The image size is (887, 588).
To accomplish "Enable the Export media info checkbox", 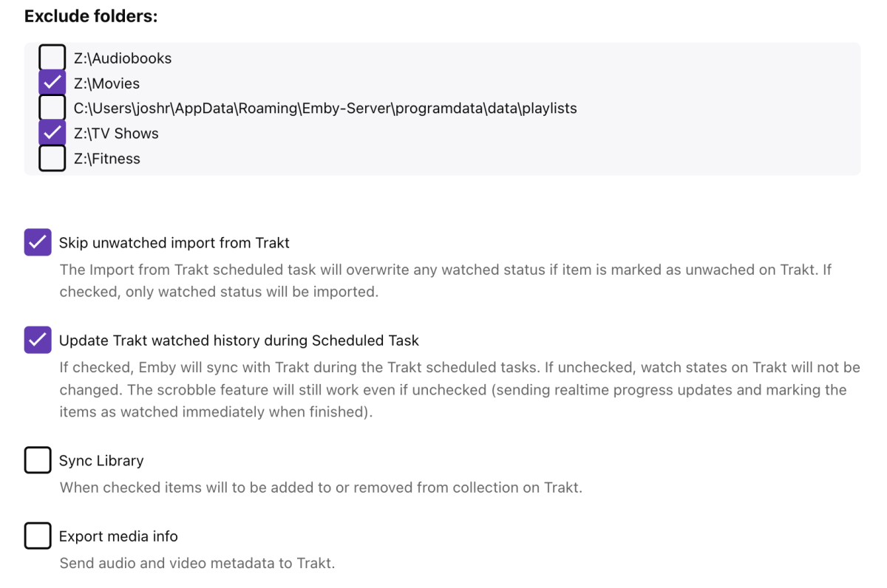I will (38, 536).
